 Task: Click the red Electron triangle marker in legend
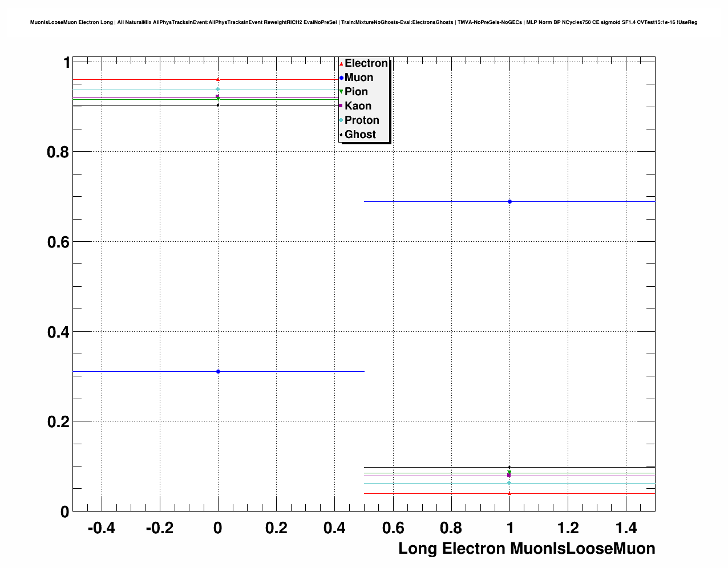point(341,63)
